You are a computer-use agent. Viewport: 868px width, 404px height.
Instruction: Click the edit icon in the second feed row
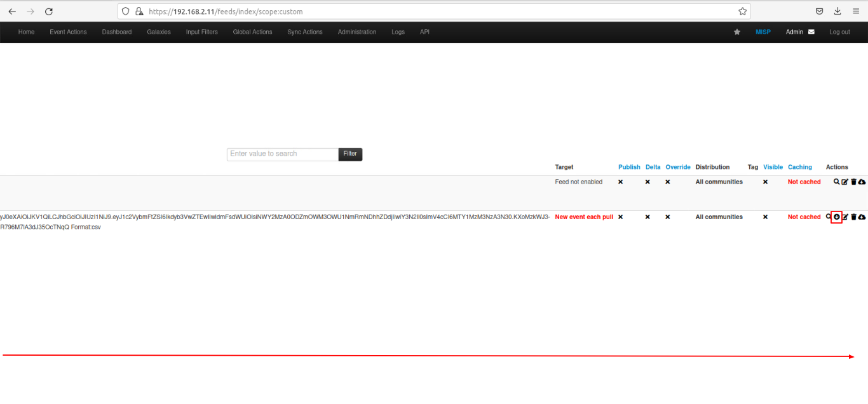tap(845, 217)
